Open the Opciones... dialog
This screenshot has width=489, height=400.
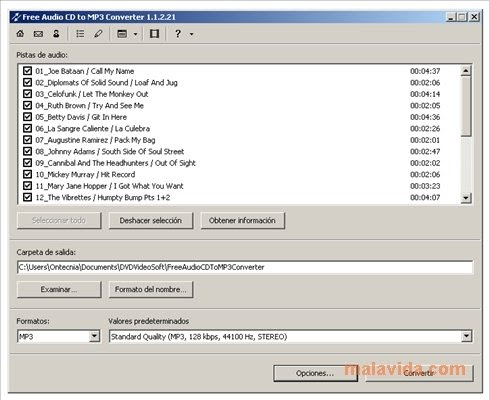tap(315, 373)
